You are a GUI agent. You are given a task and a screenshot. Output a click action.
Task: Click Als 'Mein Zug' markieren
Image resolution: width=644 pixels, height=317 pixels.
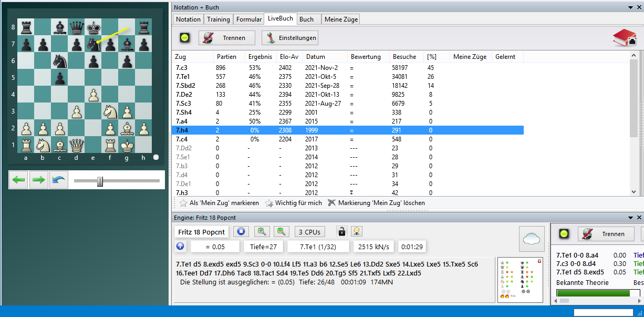click(x=219, y=203)
